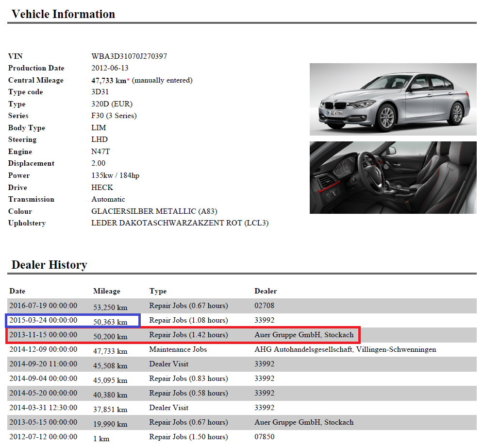Viewport: 484px width, 448px height.
Task: Click the engine value N47T
Action: click(x=100, y=152)
